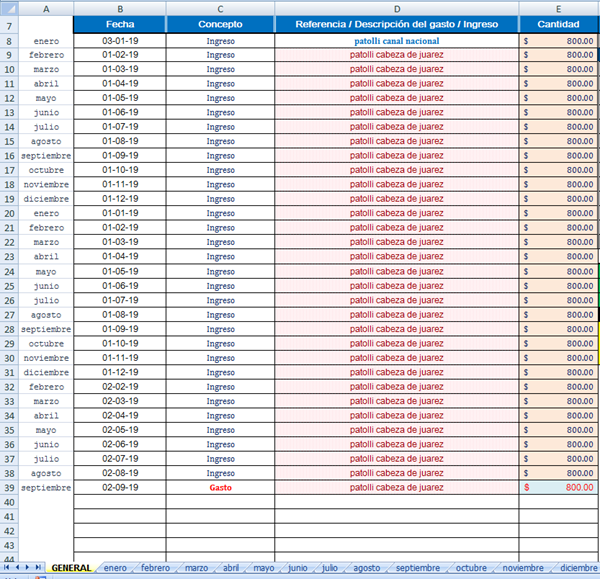Open the noviembre sheet tab
The height and width of the screenshot is (579, 600).
[x=524, y=568]
